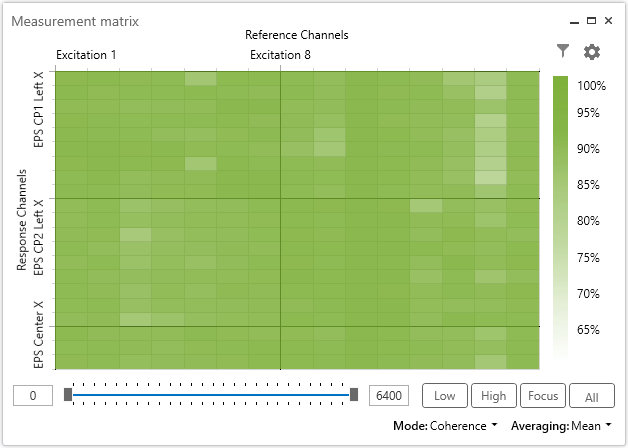Minimize the Measurement matrix window
628x448 pixels.
pyautogui.click(x=574, y=21)
